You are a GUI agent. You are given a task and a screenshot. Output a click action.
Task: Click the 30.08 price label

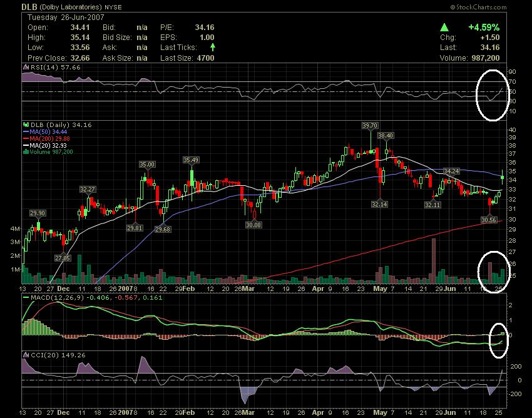[253, 225]
